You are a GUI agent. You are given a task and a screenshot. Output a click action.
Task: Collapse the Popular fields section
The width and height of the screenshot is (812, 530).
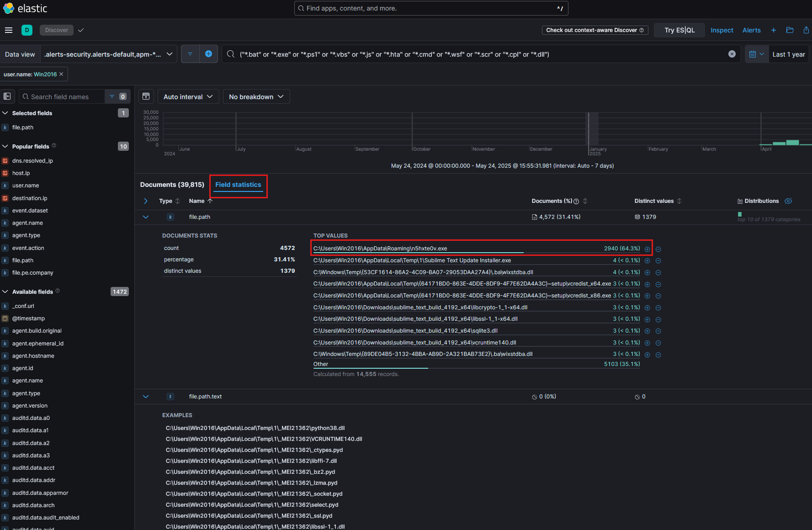(5, 146)
